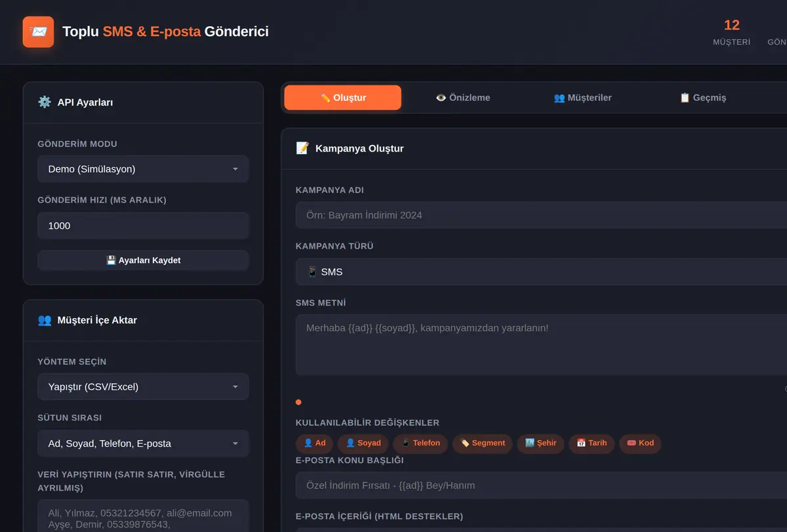The width and height of the screenshot is (787, 532).
Task: Insert the Tarih variable chip
Action: tap(592, 443)
